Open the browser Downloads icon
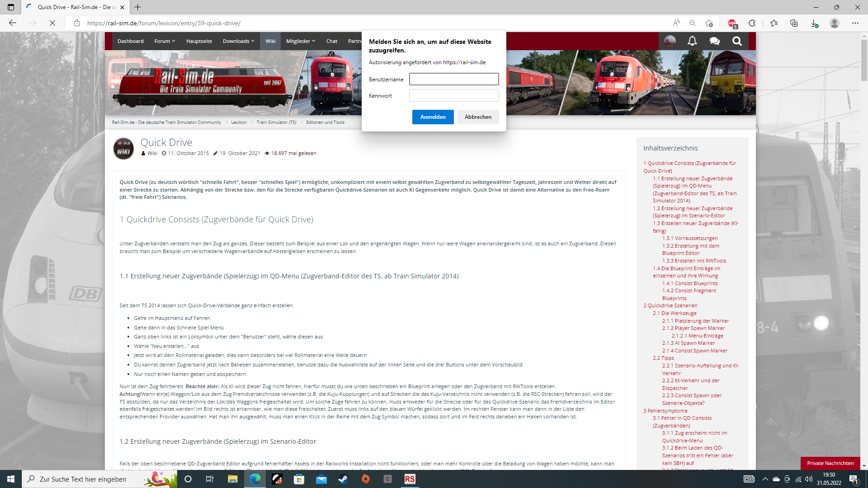Image resolution: width=868 pixels, height=488 pixels. 814,23
